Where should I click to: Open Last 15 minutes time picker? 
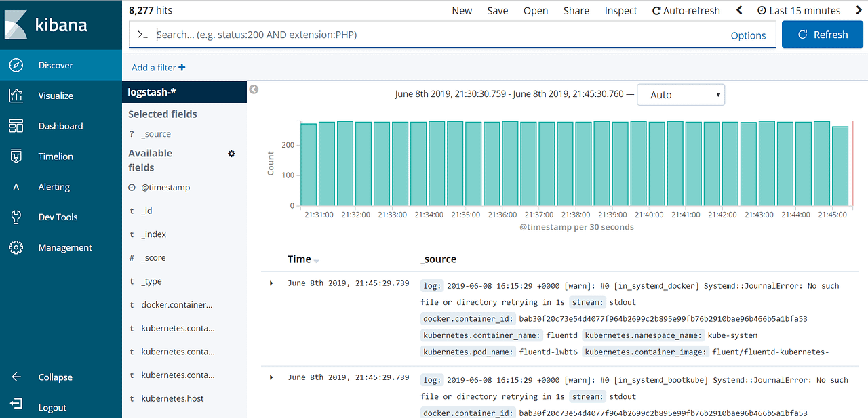tap(798, 10)
